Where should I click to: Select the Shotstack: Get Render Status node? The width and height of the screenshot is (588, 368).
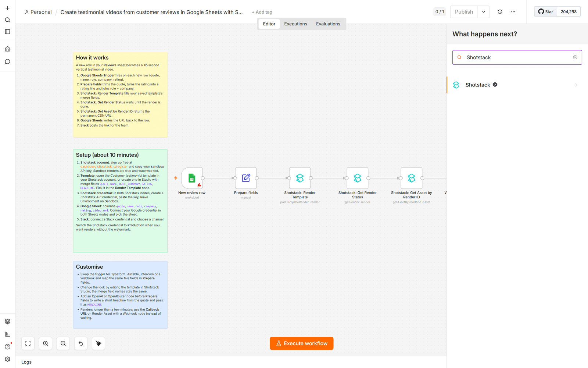coord(358,178)
